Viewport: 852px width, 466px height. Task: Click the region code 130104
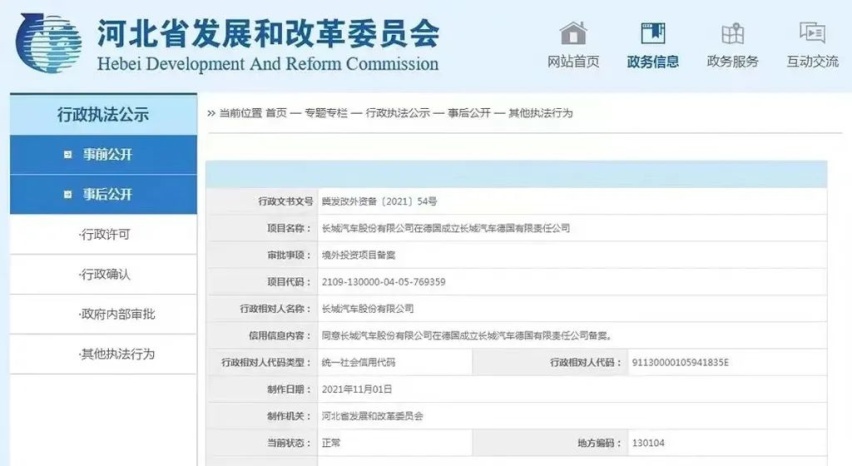point(648,443)
